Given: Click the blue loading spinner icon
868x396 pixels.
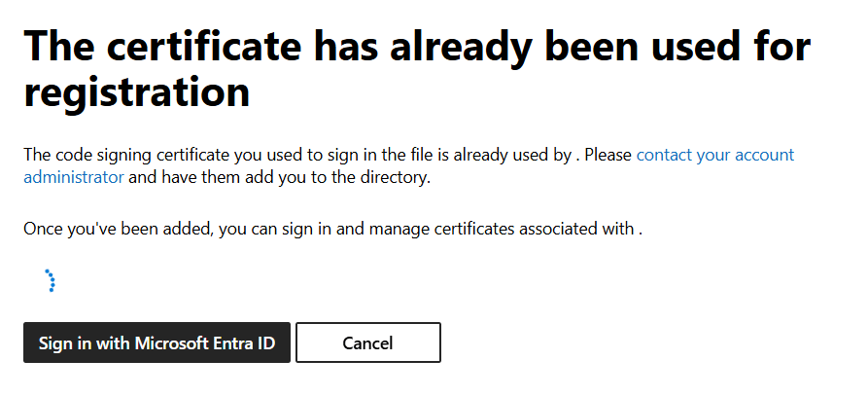Looking at the screenshot, I should (x=51, y=281).
